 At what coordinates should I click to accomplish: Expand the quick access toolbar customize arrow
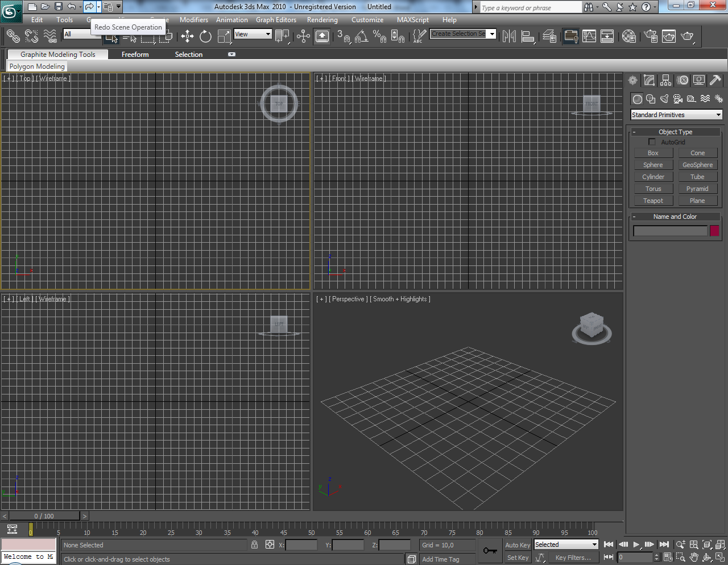click(x=118, y=7)
